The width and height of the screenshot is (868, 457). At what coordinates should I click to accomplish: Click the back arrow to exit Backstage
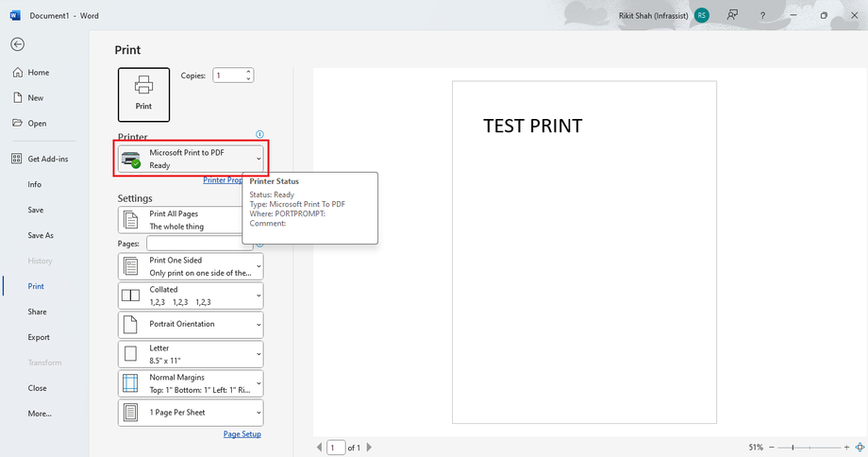18,44
